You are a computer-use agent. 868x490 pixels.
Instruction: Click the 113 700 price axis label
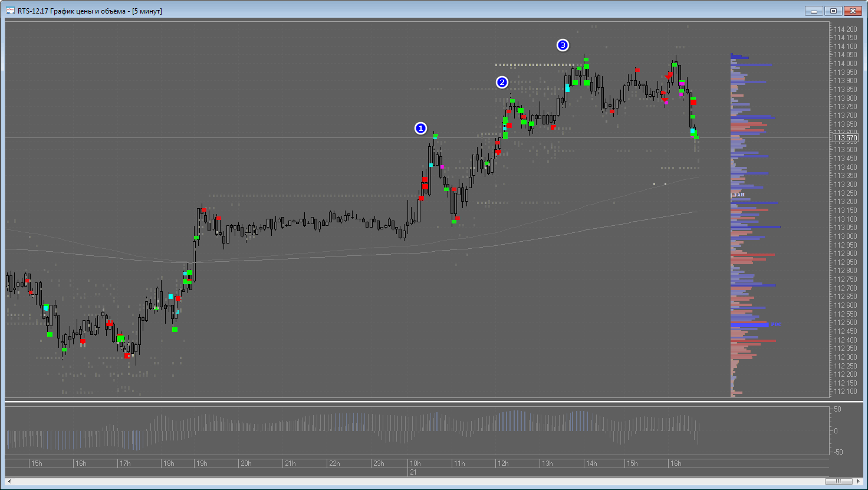(845, 116)
